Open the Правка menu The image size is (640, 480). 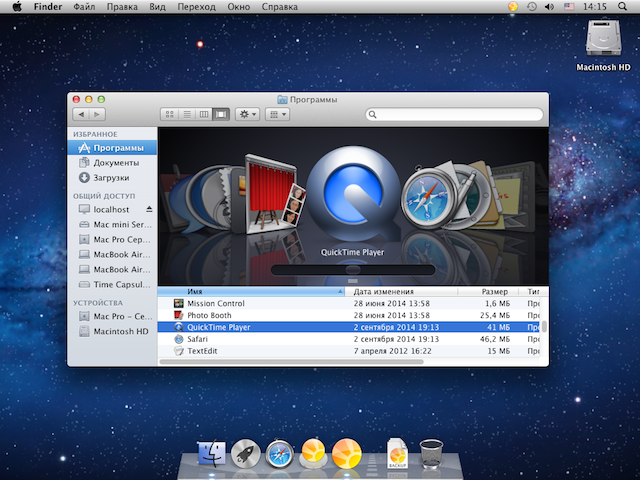122,7
